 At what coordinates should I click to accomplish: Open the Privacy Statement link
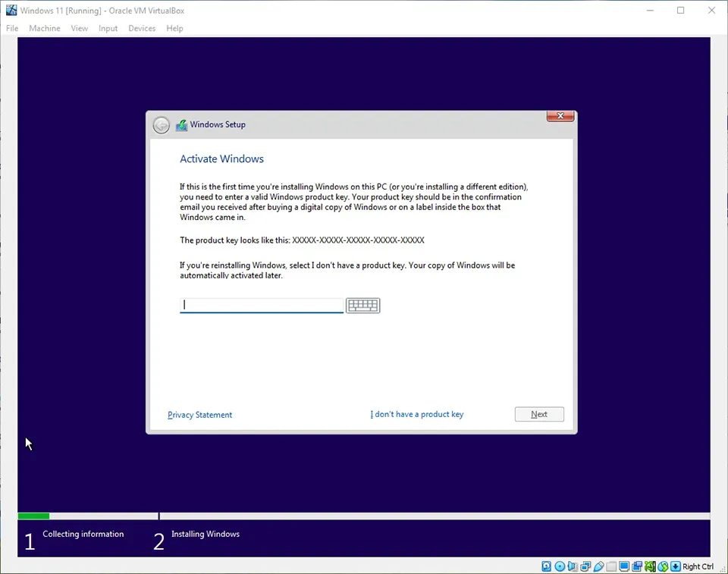[x=199, y=415]
